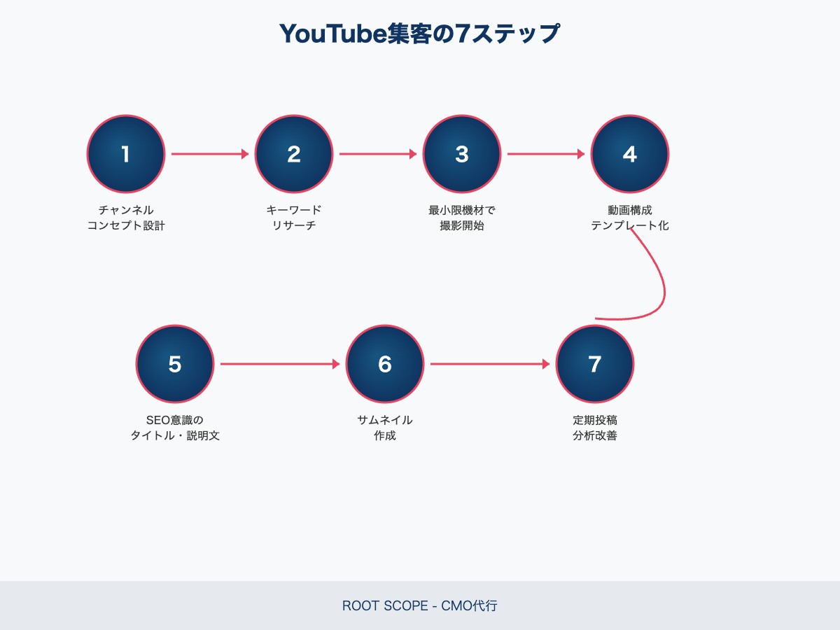Expand details under チャンネルコンセプト設計 label
The width and height of the screenshot is (840, 630).
pos(125,218)
